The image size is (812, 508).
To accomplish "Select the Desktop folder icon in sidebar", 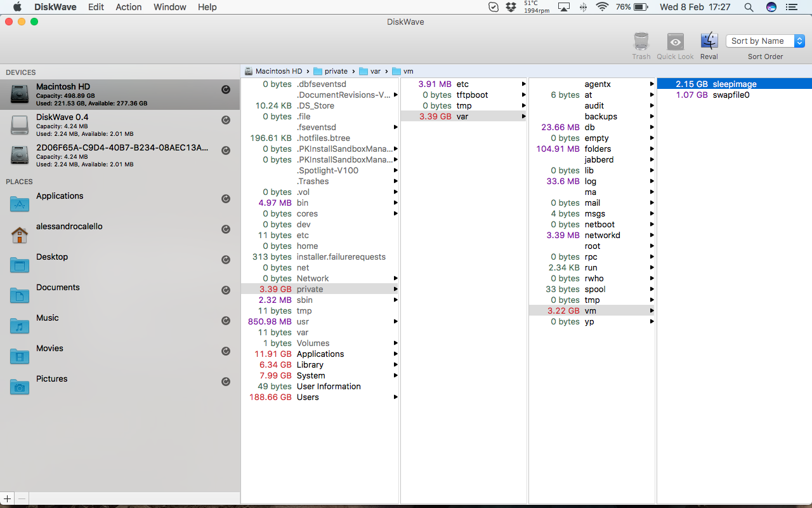I will point(20,265).
